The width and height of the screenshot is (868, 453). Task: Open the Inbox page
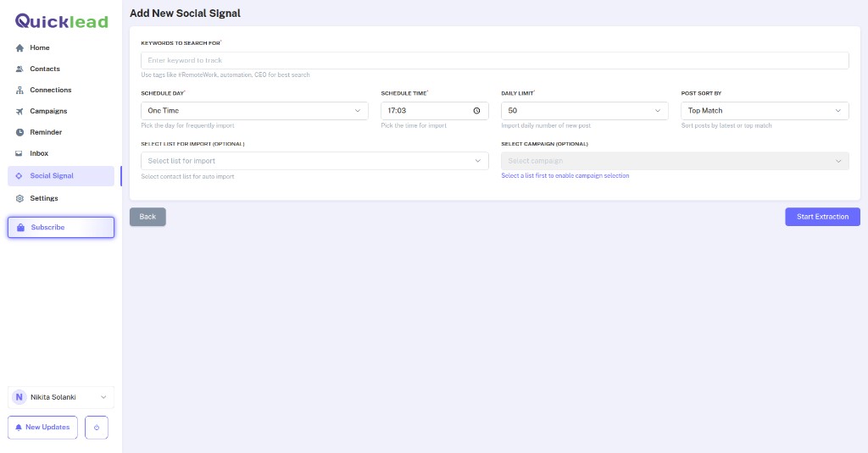point(61,153)
